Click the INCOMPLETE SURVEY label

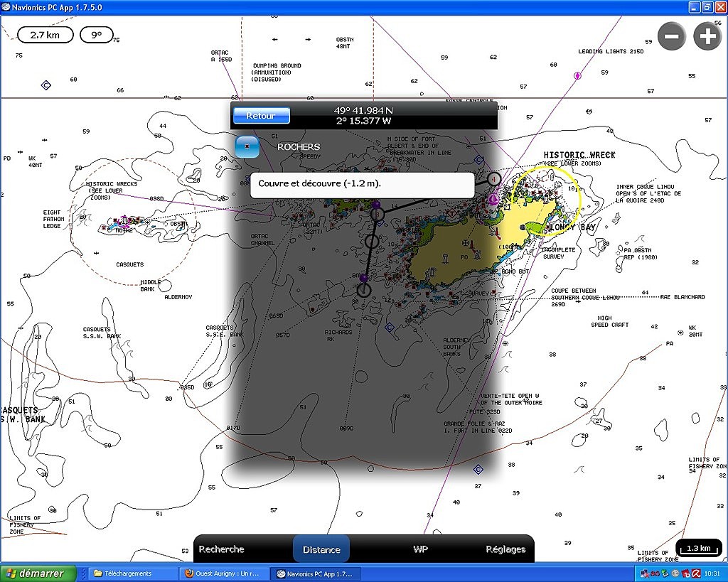click(560, 253)
